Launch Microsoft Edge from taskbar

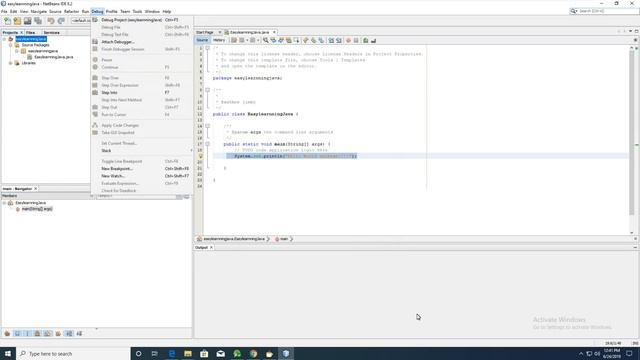[x=171, y=353]
